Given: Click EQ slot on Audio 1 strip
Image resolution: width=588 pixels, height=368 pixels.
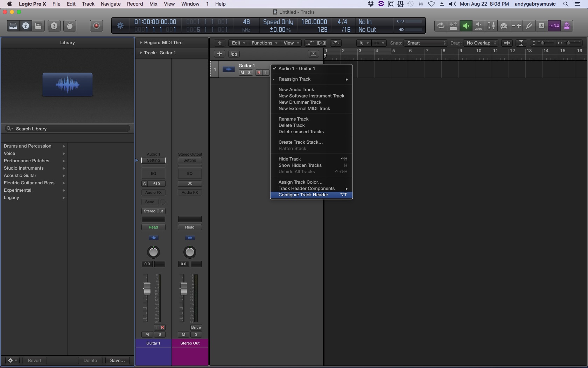Looking at the screenshot, I should tap(153, 173).
